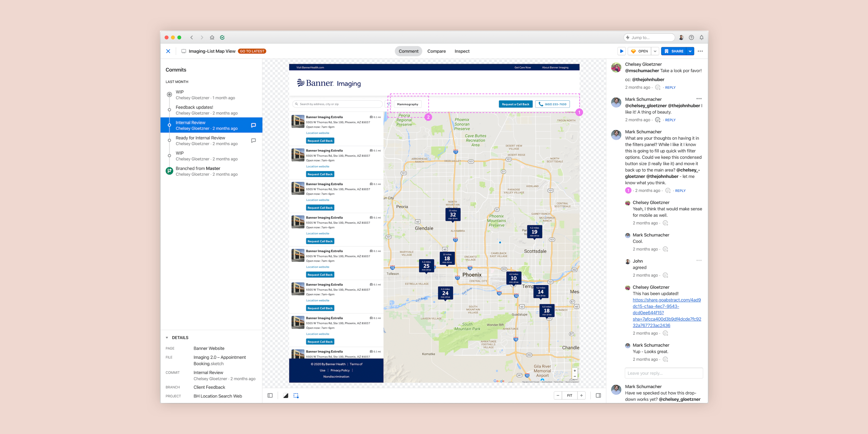The width and height of the screenshot is (868, 434).
Task: Add reaction to 'would make sense for mobile' reply
Action: (665, 223)
